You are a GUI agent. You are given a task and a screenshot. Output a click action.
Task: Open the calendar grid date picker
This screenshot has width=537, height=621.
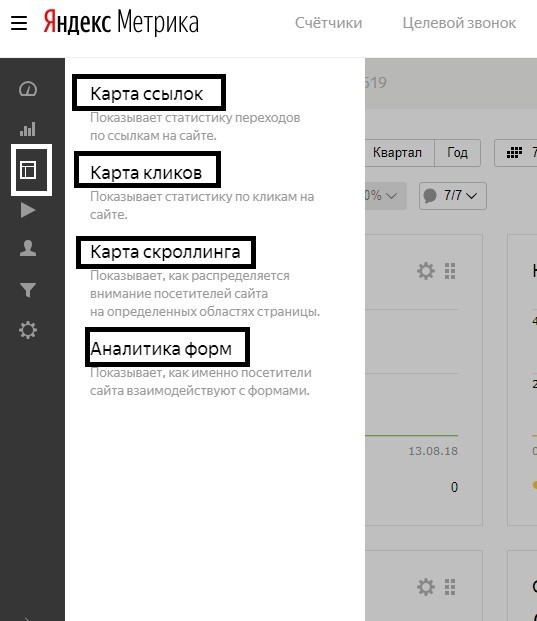[516, 152]
